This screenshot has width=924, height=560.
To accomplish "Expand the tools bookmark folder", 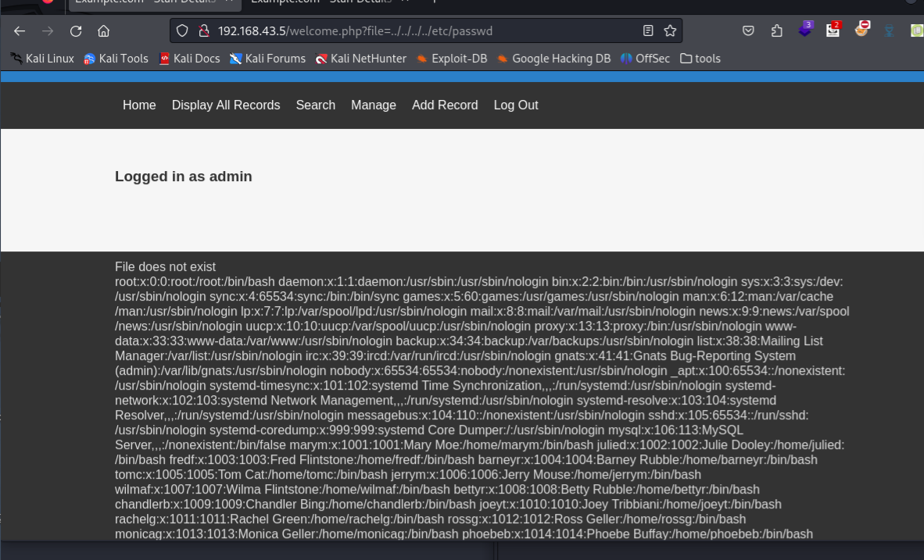I will tap(700, 59).
